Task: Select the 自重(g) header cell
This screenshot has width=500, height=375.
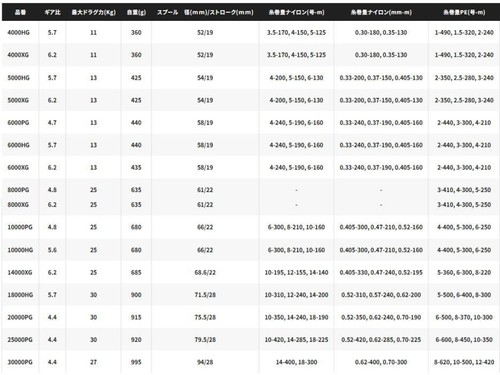Action: coord(136,12)
